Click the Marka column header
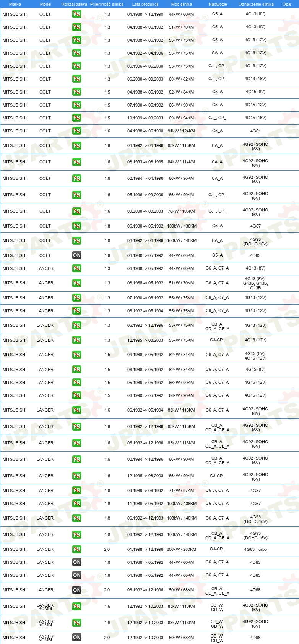The height and width of the screenshot is (644, 299). [15, 4]
